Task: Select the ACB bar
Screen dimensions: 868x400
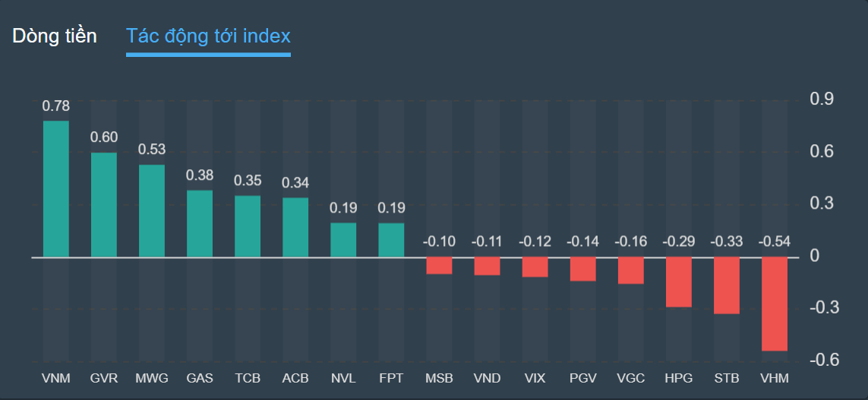Action: [295, 227]
